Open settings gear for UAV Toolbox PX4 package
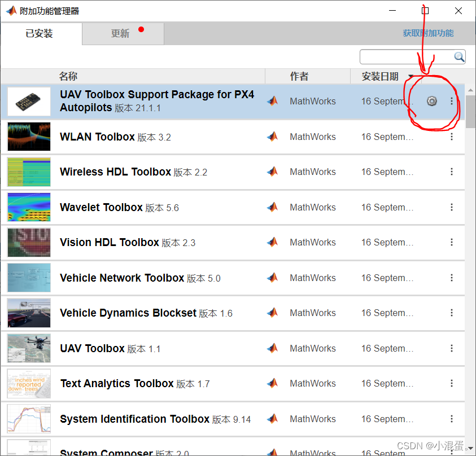This screenshot has width=476, height=456. point(432,101)
